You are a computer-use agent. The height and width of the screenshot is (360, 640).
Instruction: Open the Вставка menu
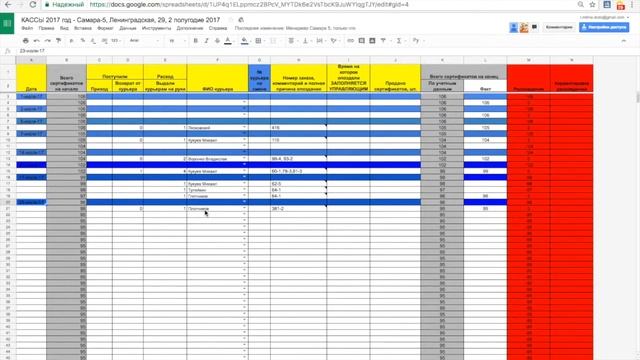coord(83,29)
